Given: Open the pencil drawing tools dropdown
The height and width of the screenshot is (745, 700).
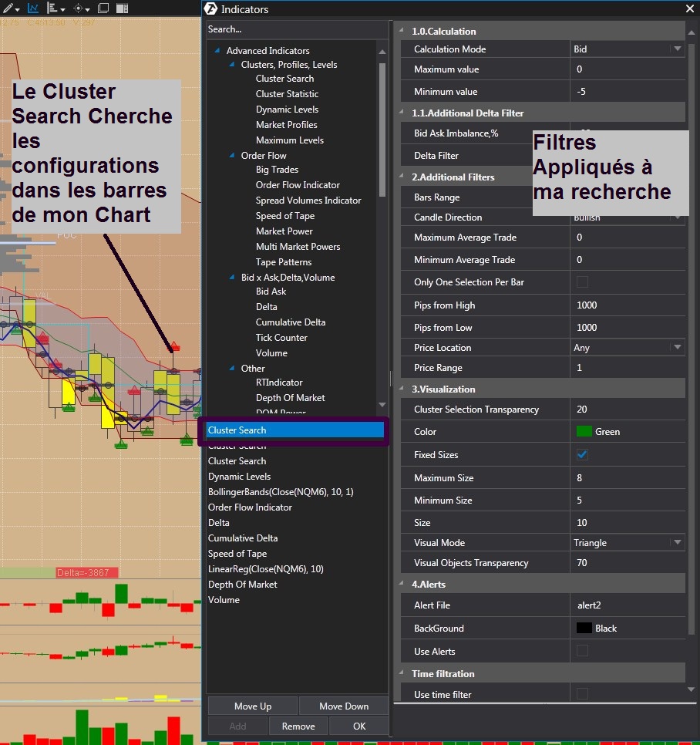Looking at the screenshot, I should pyautogui.click(x=9, y=8).
